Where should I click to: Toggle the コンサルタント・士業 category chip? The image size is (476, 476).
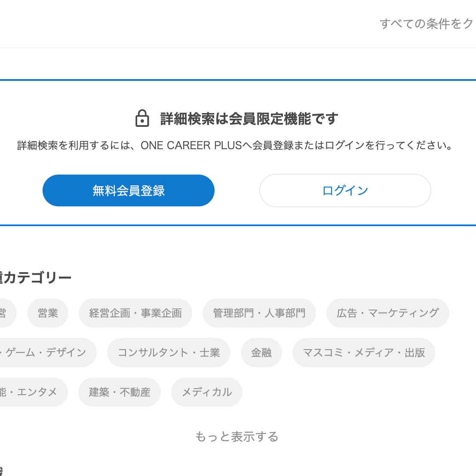tap(169, 353)
